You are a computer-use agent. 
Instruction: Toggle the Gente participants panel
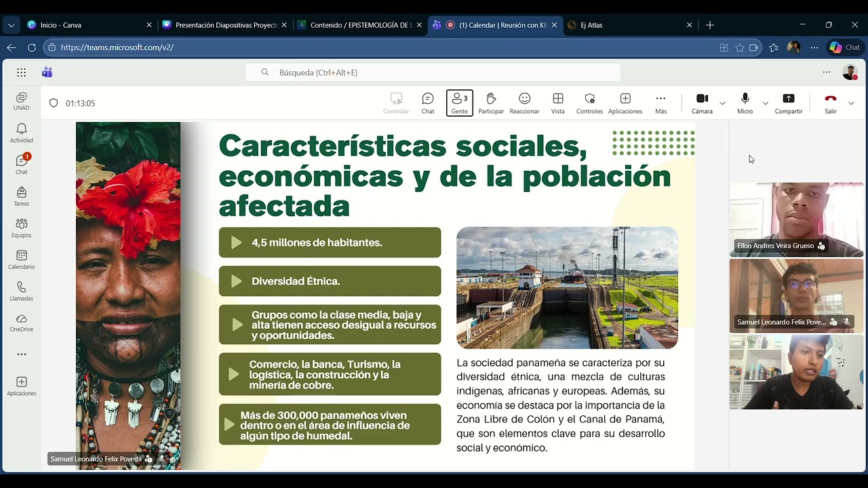(460, 103)
